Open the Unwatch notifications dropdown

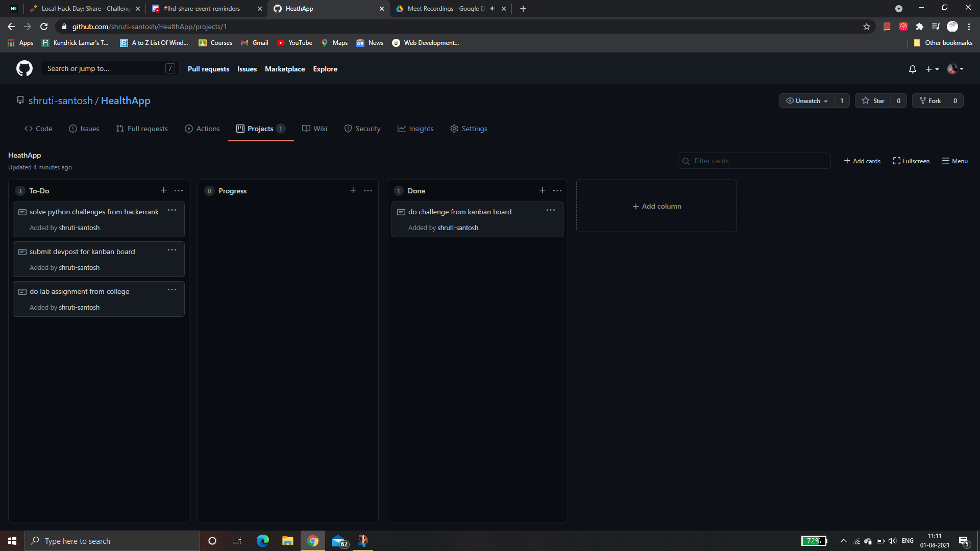pos(806,101)
